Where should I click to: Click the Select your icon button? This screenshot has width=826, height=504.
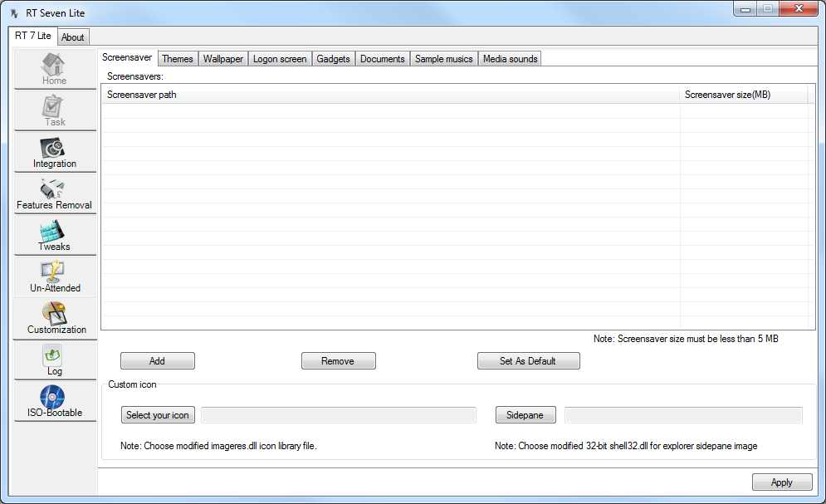click(158, 415)
